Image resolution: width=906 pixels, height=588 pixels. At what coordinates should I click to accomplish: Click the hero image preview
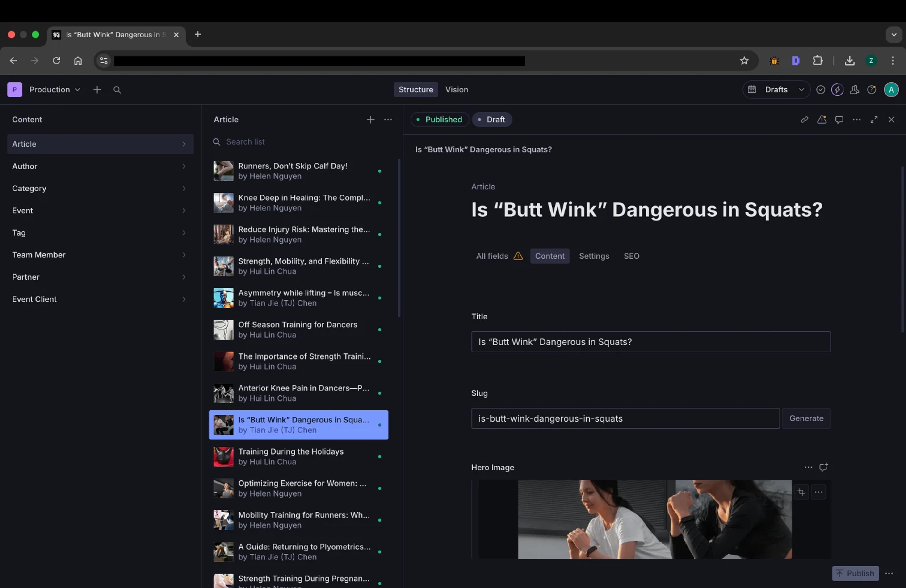(654, 519)
